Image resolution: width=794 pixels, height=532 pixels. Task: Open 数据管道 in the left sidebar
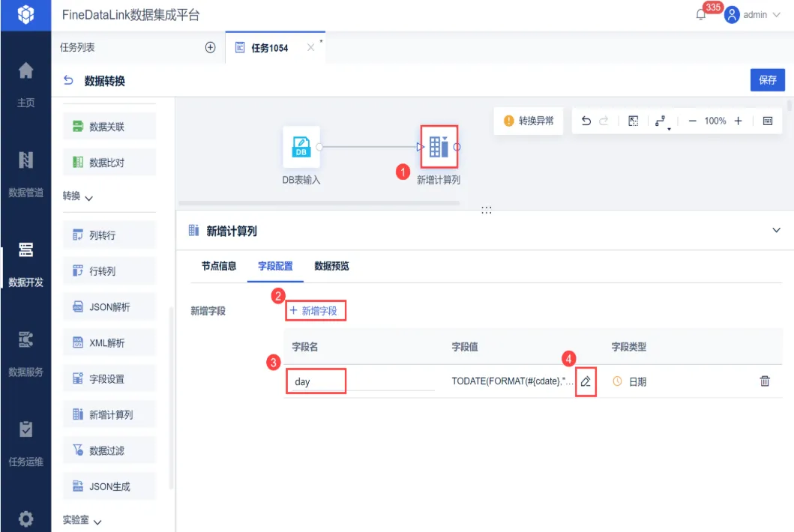[25, 174]
